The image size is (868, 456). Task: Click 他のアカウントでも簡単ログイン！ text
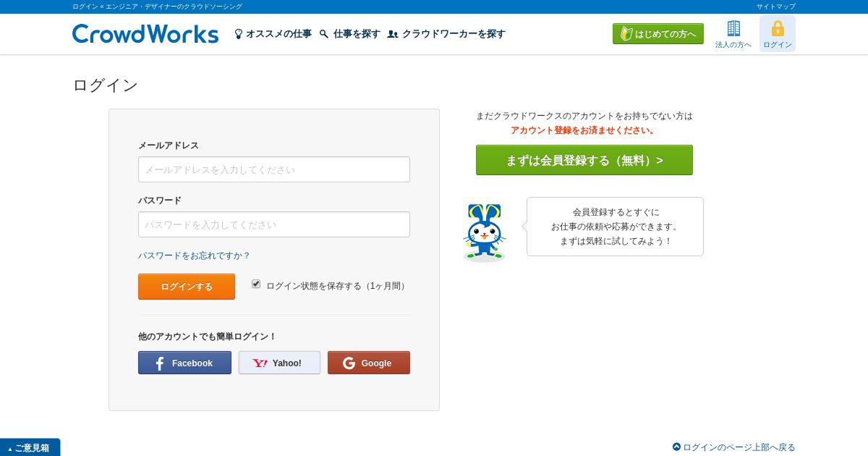coord(208,337)
